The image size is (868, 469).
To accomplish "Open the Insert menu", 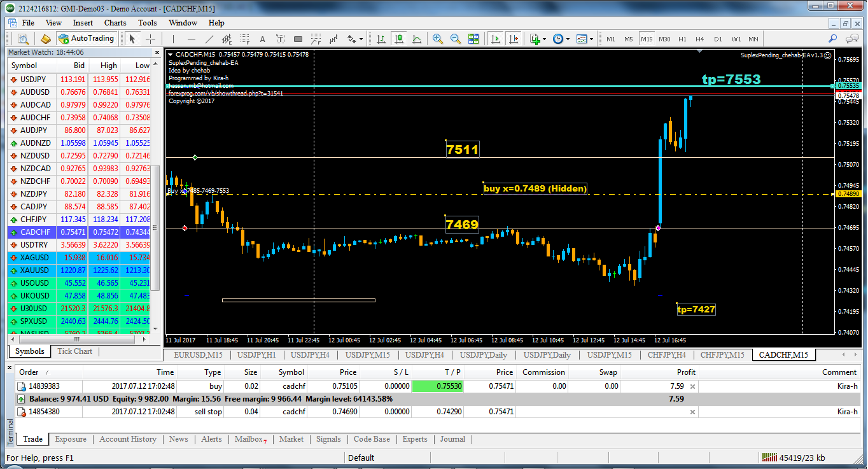I will (x=83, y=23).
